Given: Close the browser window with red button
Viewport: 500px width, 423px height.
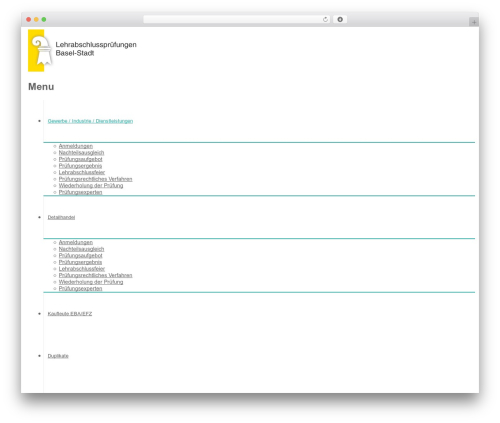Looking at the screenshot, I should point(29,19).
